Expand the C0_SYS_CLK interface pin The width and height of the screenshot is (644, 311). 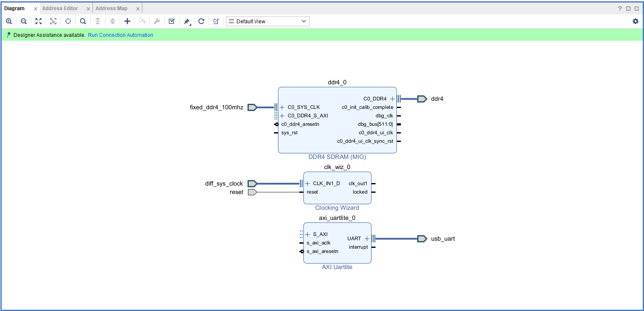(282, 107)
